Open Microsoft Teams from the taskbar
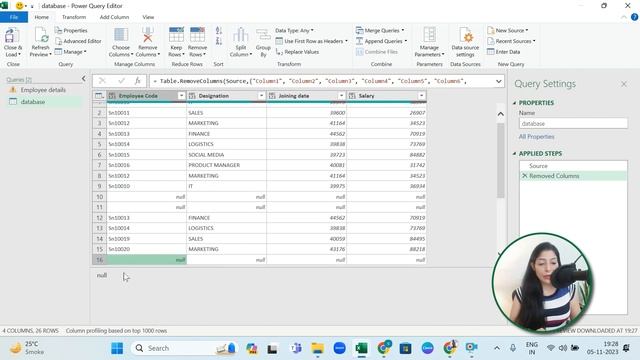 [296, 348]
